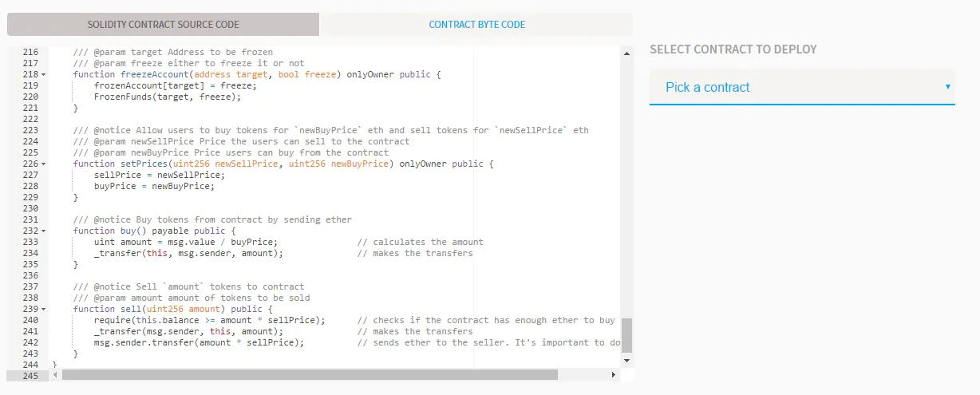Image resolution: width=980 pixels, height=395 pixels.
Task: Click the horizontal scrollbar right arrow
Action: pos(614,374)
